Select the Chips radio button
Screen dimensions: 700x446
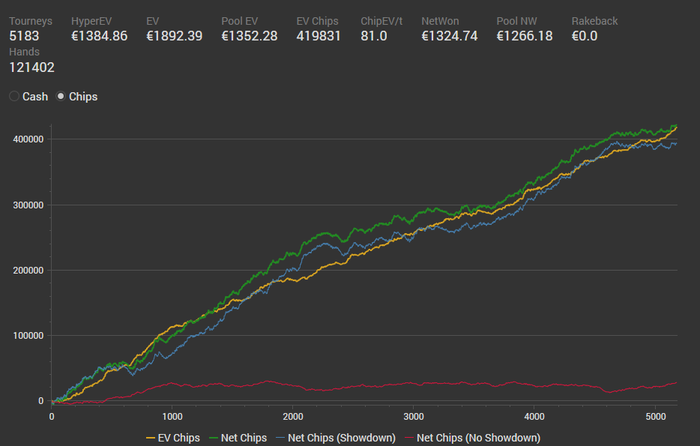pos(61,96)
